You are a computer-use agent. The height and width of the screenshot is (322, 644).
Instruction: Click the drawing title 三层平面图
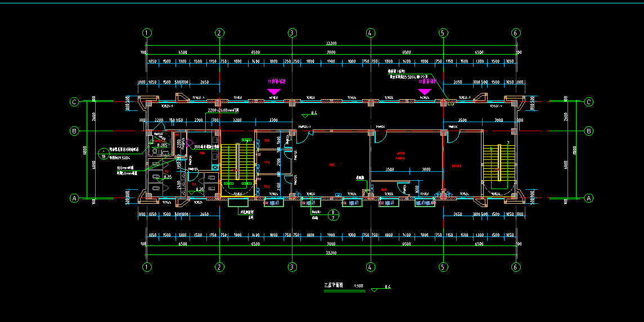pyautogui.click(x=334, y=285)
